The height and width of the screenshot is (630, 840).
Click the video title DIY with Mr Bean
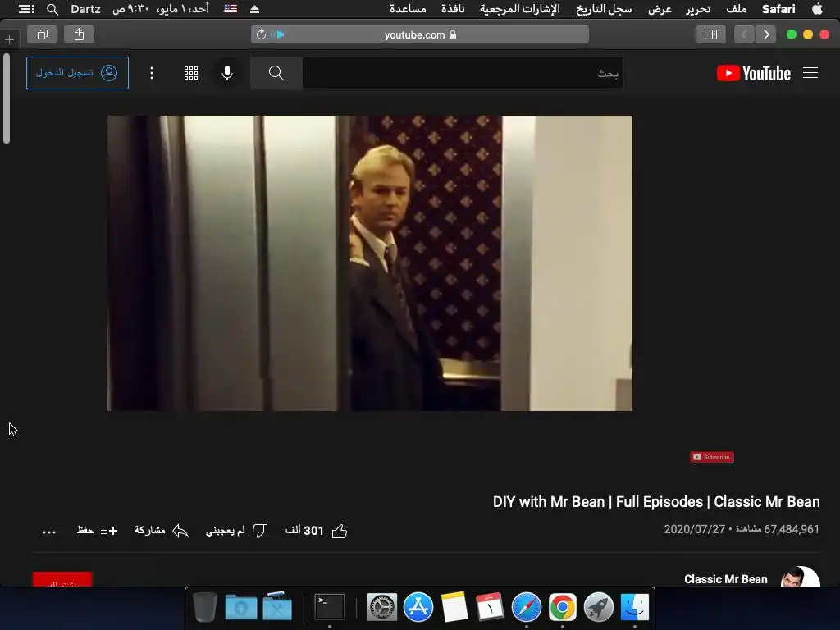pos(656,502)
